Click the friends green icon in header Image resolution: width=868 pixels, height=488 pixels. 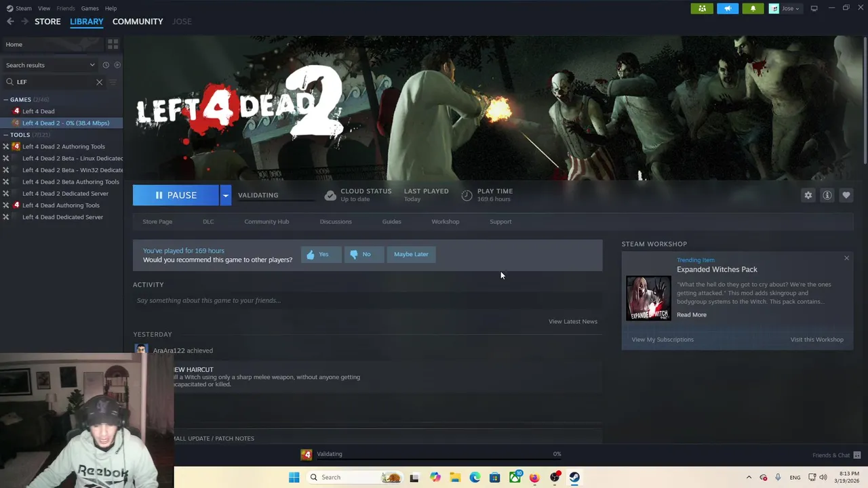click(702, 8)
